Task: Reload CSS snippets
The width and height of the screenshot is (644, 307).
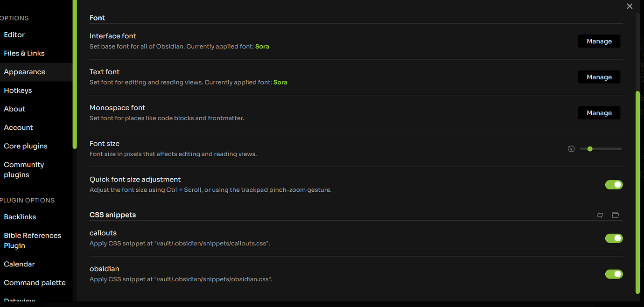Action: pos(600,215)
